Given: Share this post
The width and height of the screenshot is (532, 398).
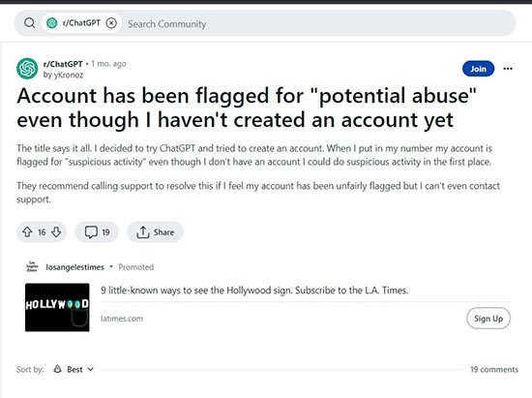Looking at the screenshot, I should click(x=155, y=232).
